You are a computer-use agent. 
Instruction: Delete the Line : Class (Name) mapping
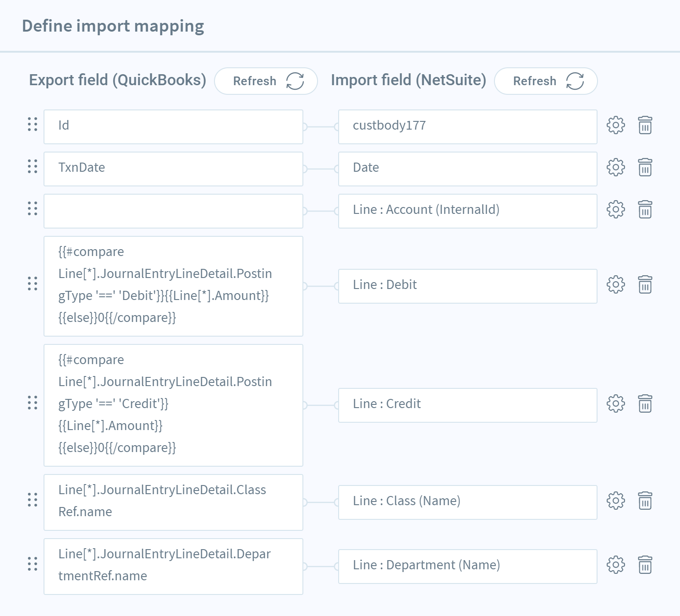pyautogui.click(x=645, y=501)
